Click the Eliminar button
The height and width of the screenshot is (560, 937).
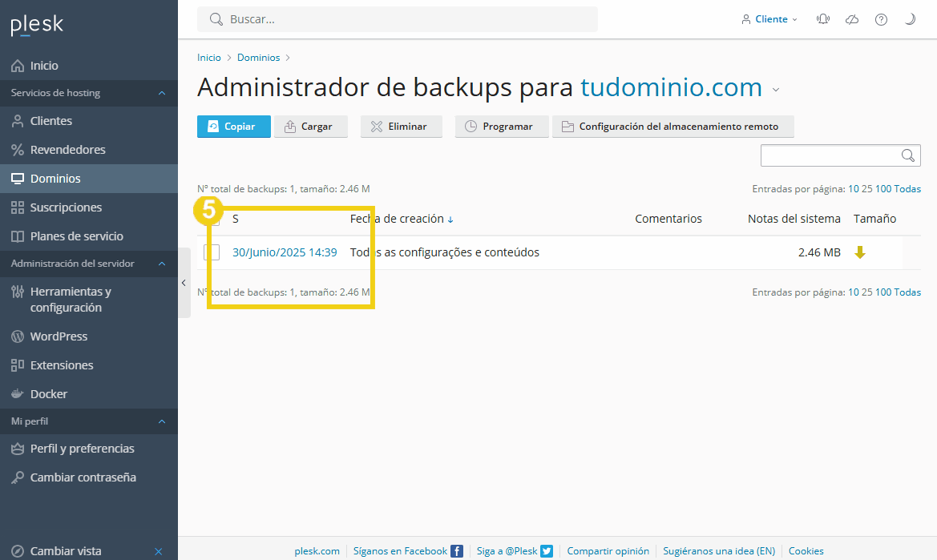[401, 127]
